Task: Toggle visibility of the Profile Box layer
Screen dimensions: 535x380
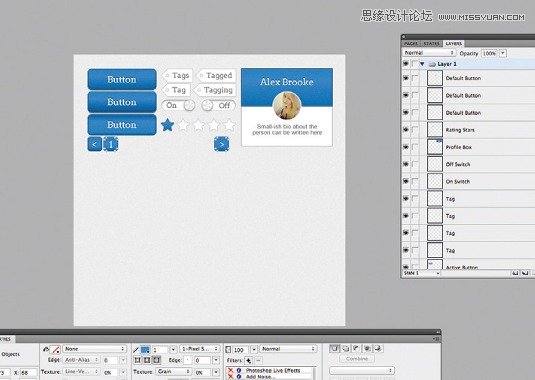Action: click(x=406, y=147)
